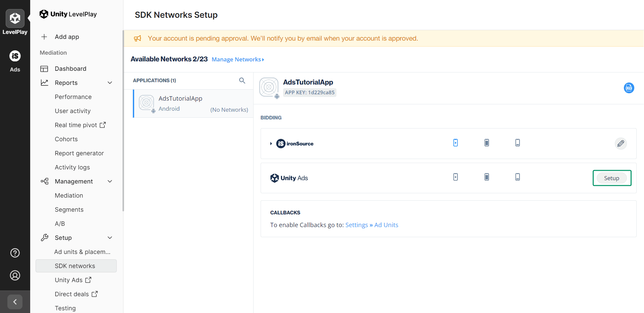Image resolution: width=644 pixels, height=313 pixels.
Task: Click the Direct deals external link icon
Action: (95, 294)
